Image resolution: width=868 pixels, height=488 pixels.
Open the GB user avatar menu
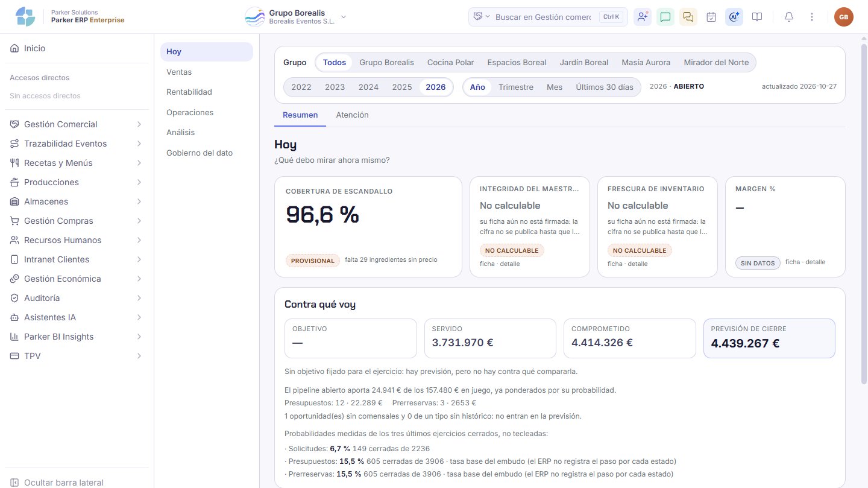tap(844, 17)
